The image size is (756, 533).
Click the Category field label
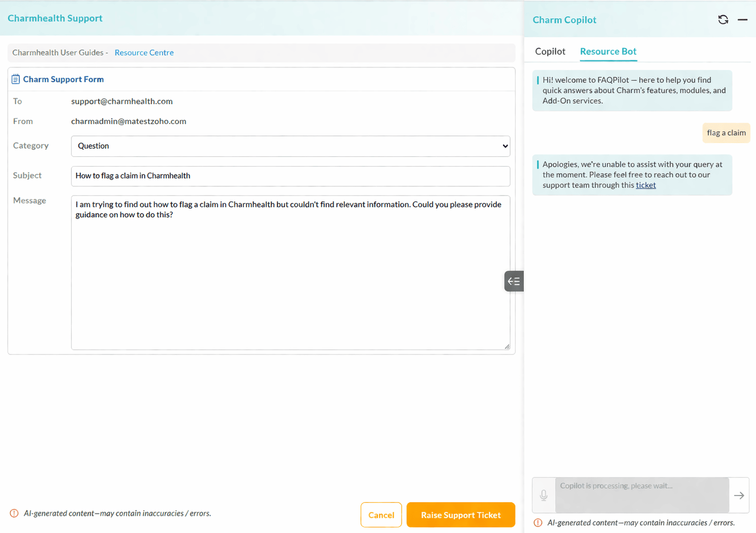[x=31, y=146]
